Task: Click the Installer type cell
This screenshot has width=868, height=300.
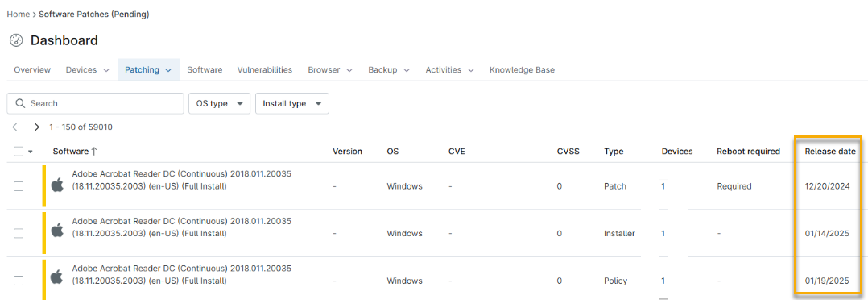Action: [619, 233]
